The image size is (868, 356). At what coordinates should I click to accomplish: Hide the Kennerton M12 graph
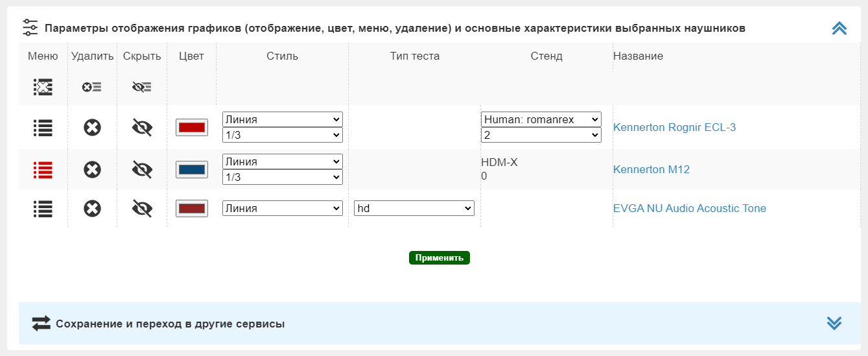[x=142, y=170]
